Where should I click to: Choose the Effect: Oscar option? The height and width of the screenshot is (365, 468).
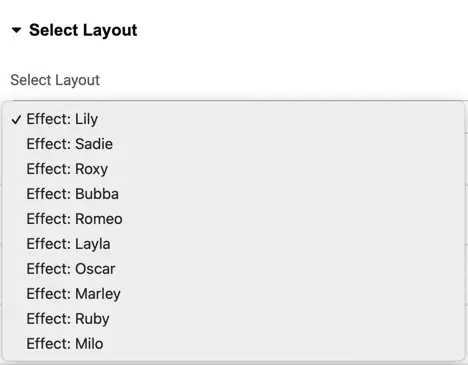tap(233, 269)
